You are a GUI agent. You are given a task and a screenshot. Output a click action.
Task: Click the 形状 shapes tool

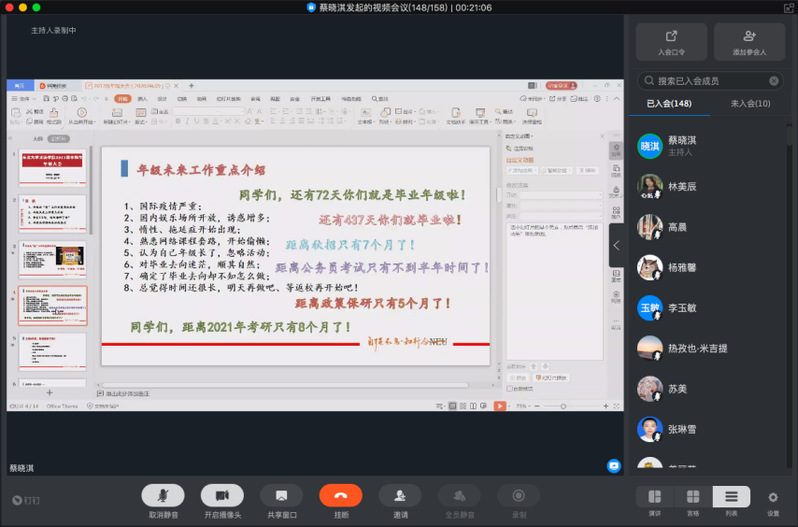click(385, 115)
